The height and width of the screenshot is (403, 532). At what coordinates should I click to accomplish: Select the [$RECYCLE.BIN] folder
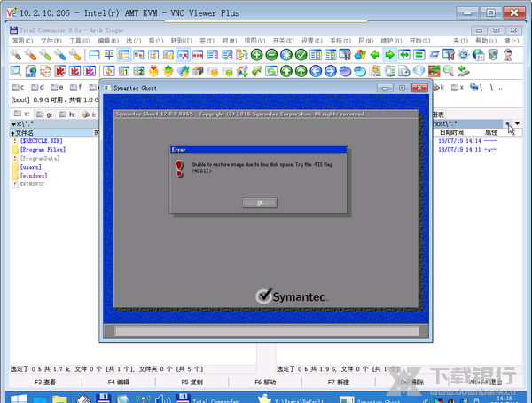[41, 140]
